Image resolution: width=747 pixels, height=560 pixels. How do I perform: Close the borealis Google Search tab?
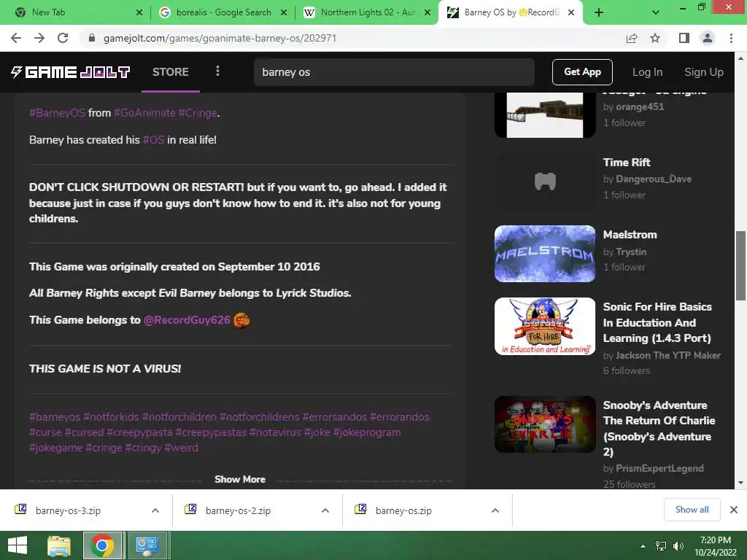[284, 12]
